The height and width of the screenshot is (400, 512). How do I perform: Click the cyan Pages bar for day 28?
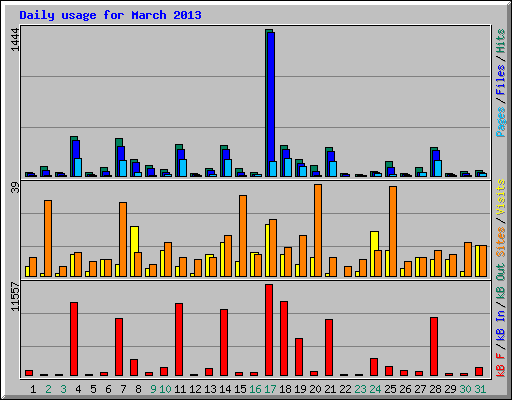click(438, 168)
